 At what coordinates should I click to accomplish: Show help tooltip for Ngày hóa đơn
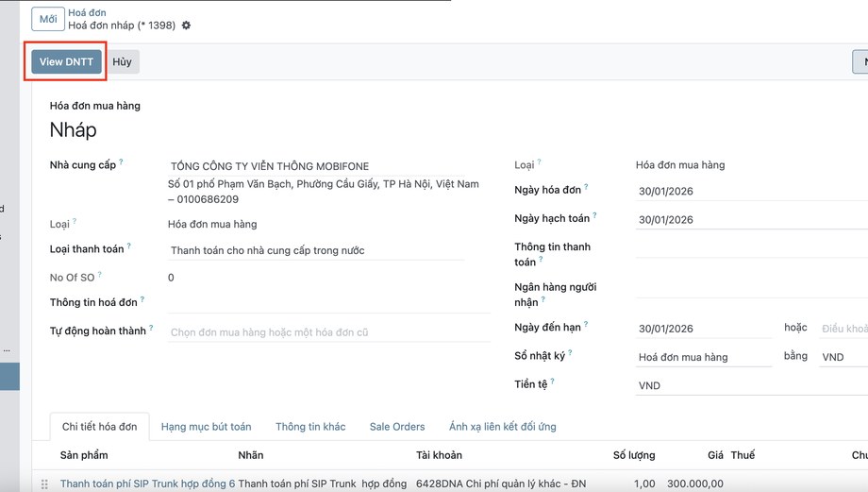[586, 187]
